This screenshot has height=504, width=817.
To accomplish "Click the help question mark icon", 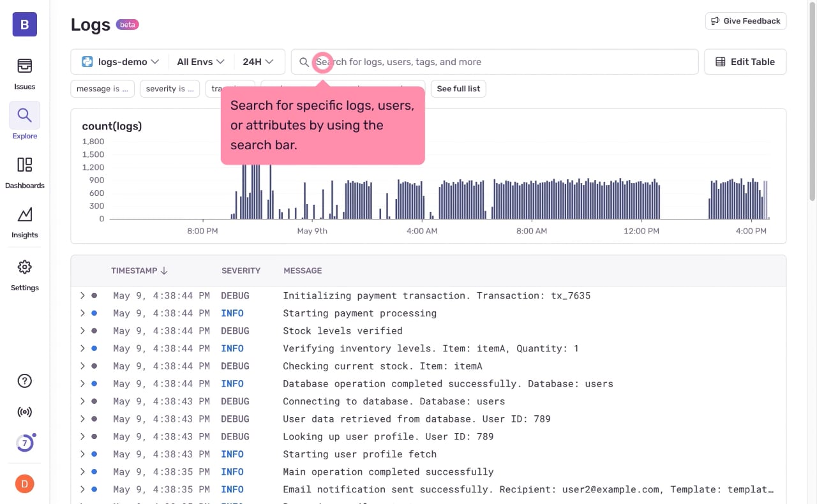I will [x=24, y=381].
